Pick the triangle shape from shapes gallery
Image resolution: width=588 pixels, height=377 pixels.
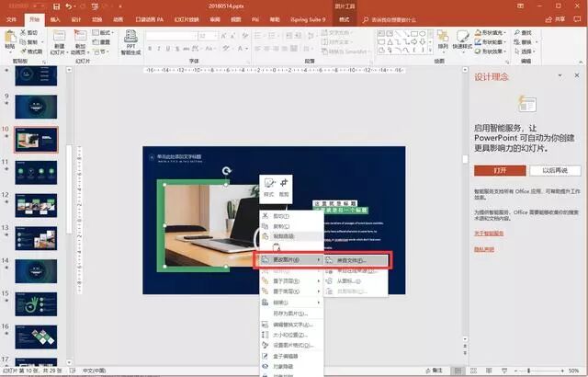390,41
